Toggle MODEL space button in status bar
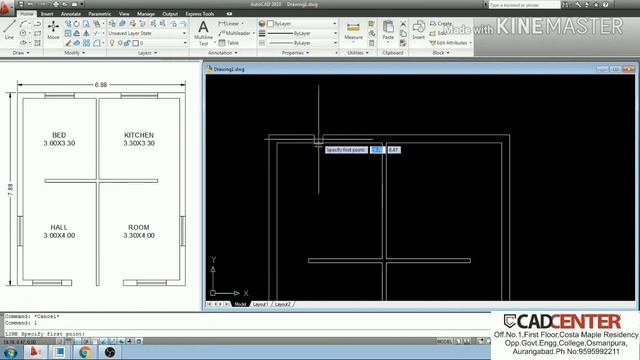 point(444,341)
